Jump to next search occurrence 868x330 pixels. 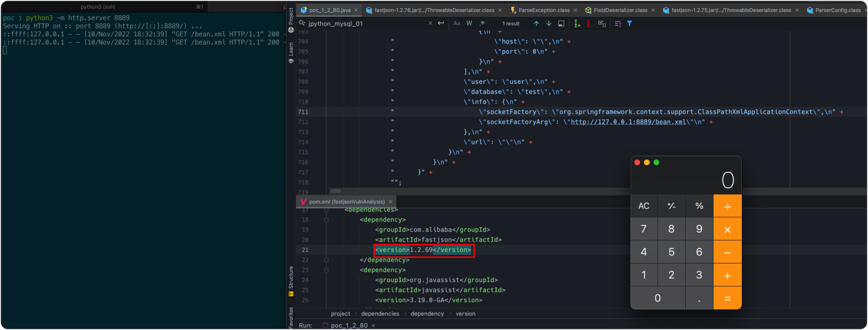(x=549, y=23)
